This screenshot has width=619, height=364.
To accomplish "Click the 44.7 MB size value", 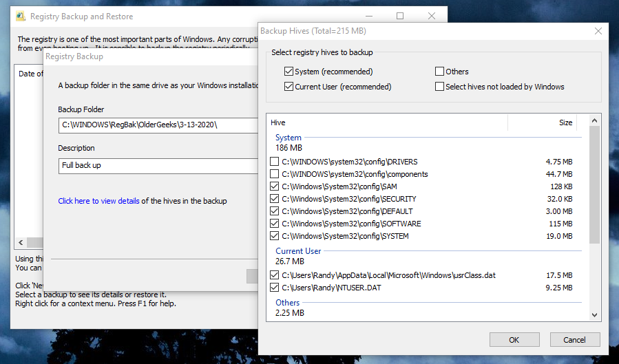I will point(559,174).
